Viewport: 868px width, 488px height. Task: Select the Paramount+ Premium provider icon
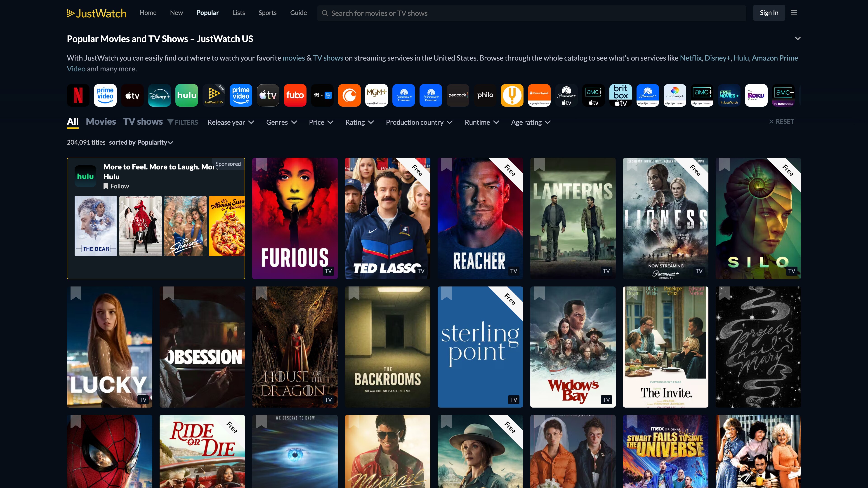pos(404,95)
